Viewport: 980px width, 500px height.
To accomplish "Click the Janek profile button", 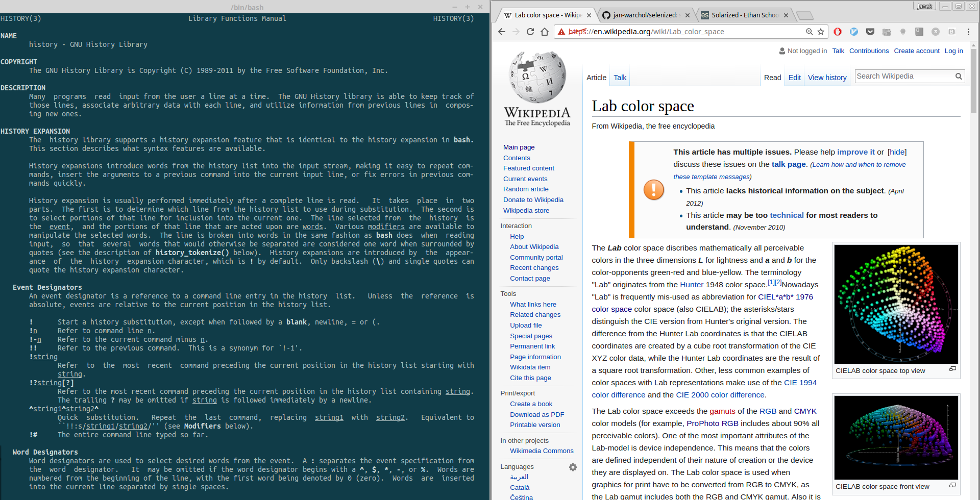I will [924, 6].
